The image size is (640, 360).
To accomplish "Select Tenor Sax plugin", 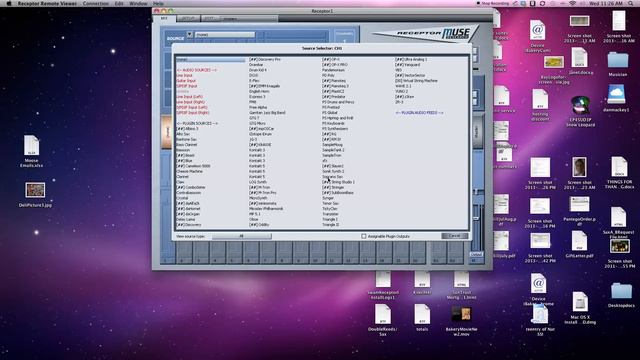I will [330, 203].
